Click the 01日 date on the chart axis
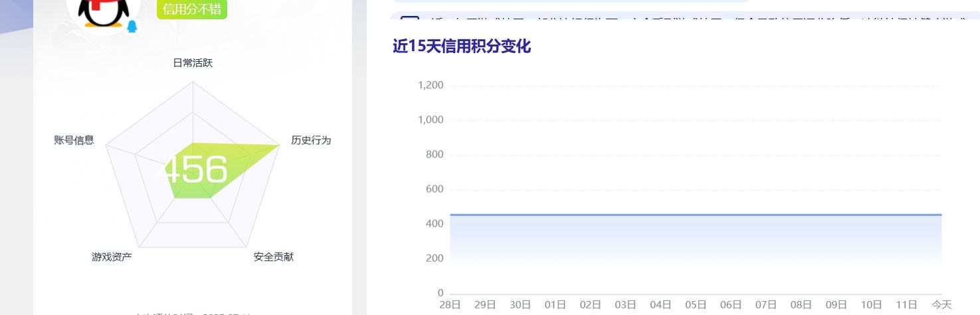 point(555,304)
